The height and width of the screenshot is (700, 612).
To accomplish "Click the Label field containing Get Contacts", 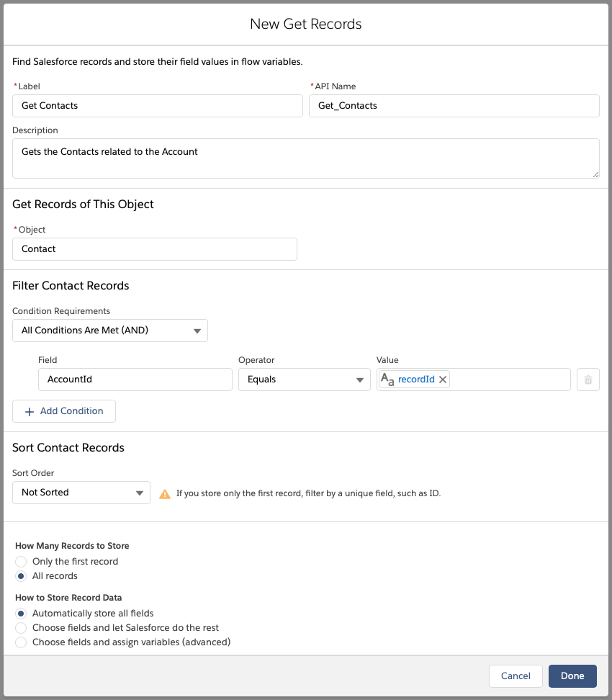I will point(158,106).
